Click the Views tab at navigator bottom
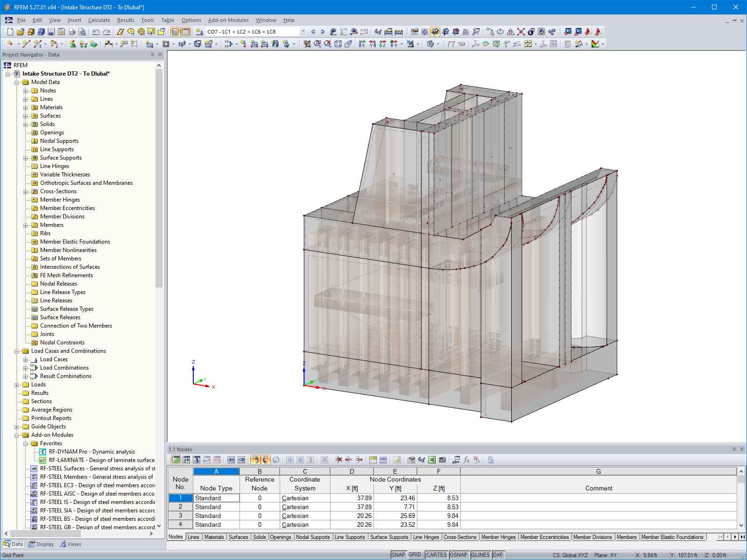The height and width of the screenshot is (560, 747). (75, 544)
